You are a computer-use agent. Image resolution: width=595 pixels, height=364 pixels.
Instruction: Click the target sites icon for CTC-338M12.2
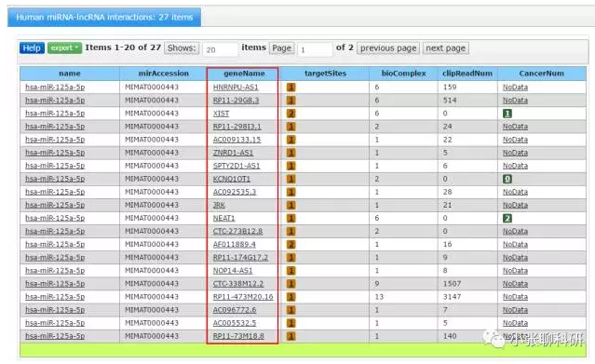coord(291,284)
